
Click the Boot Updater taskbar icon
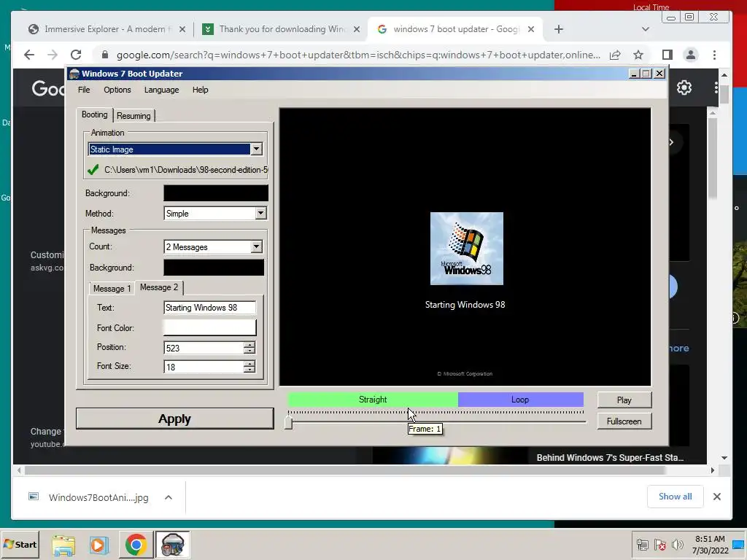coord(172,545)
